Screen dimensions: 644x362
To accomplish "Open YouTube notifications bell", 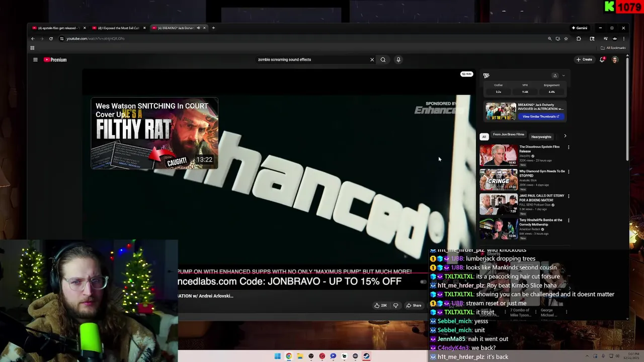I will (x=602, y=60).
